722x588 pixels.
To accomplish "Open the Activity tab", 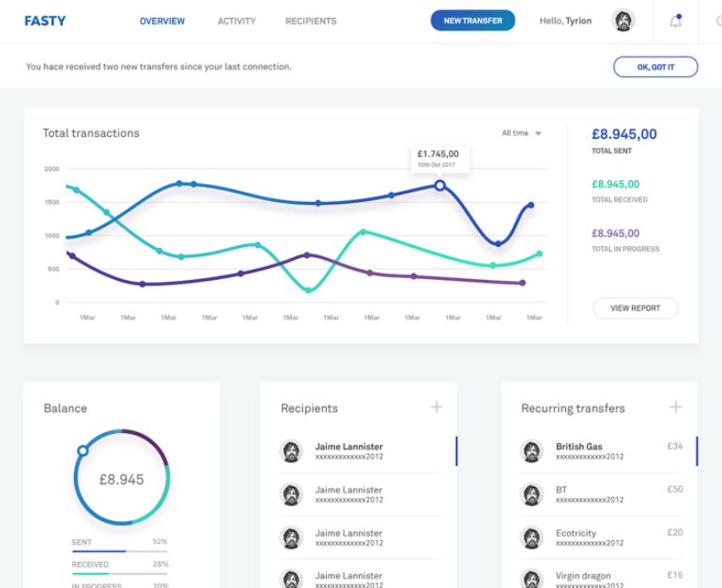I will pyautogui.click(x=237, y=22).
